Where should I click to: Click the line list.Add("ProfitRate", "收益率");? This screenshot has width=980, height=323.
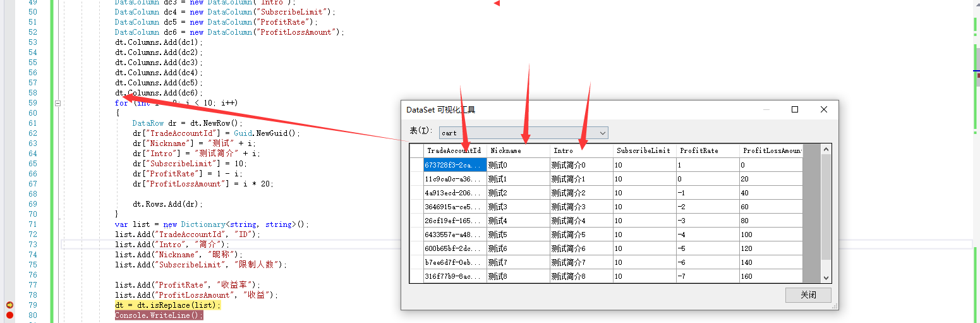tap(188, 284)
